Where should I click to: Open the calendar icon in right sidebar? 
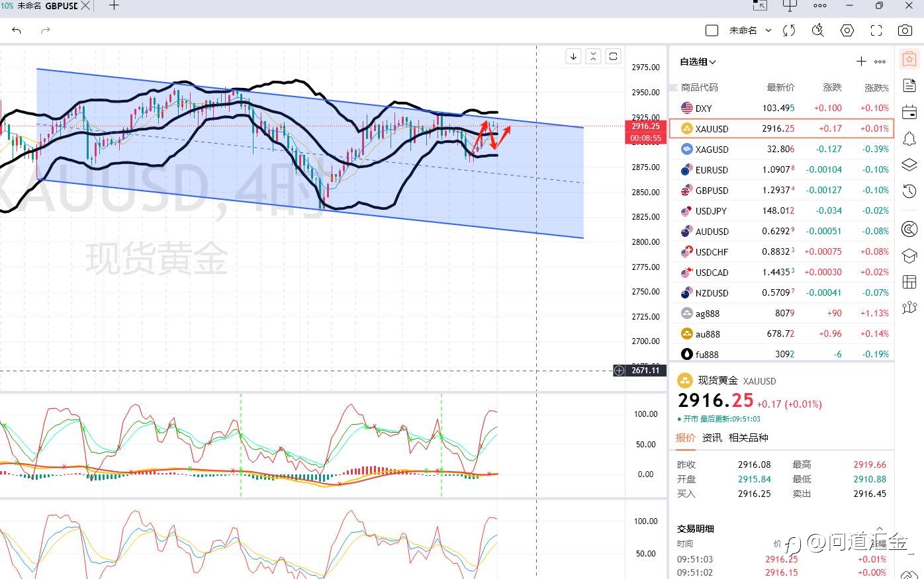(x=909, y=111)
